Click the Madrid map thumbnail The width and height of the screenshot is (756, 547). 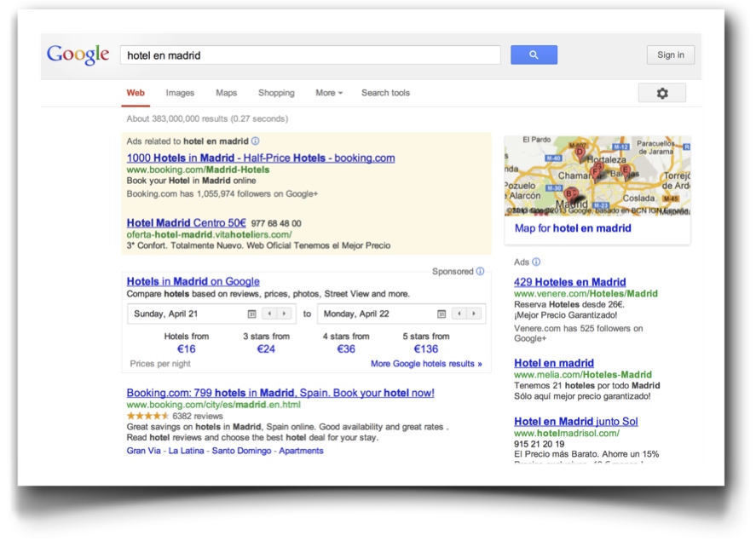coord(597,176)
